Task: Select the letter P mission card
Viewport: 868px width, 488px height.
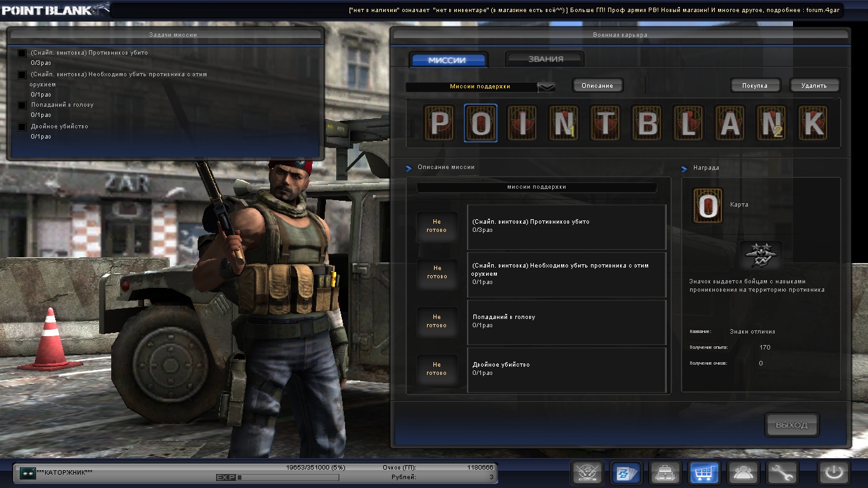Action: coord(439,123)
